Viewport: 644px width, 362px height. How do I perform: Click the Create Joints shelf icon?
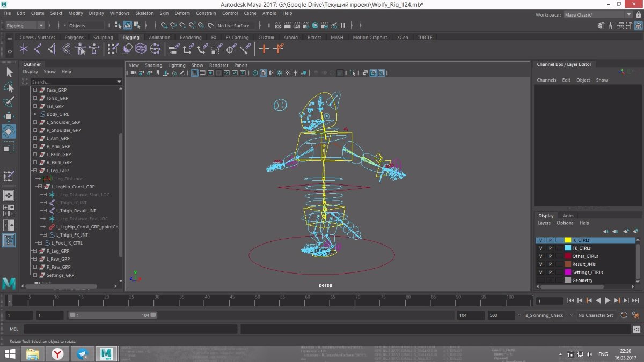[38, 49]
